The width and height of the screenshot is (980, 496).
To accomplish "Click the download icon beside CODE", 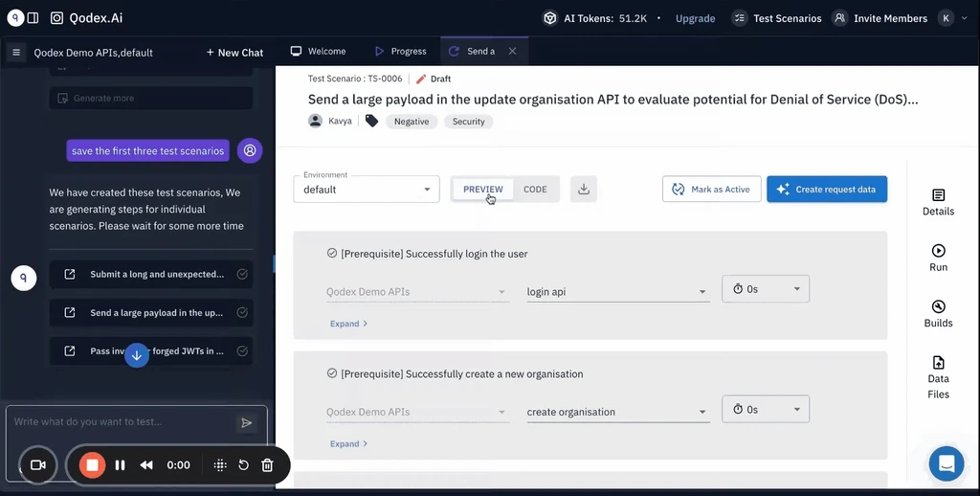I will (584, 190).
